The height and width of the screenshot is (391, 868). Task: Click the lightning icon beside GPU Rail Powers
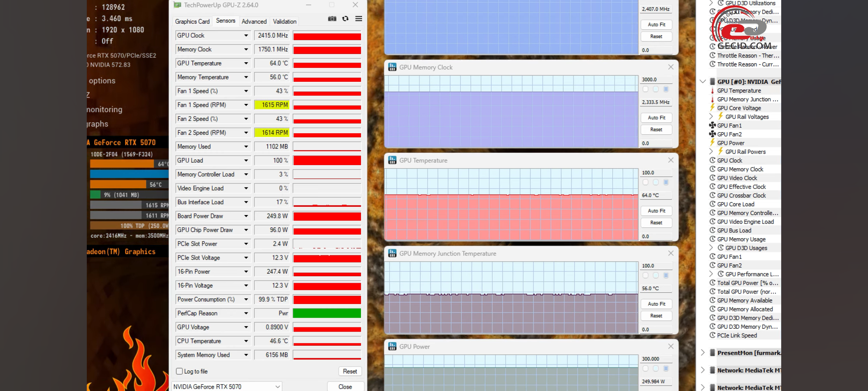[x=720, y=152]
